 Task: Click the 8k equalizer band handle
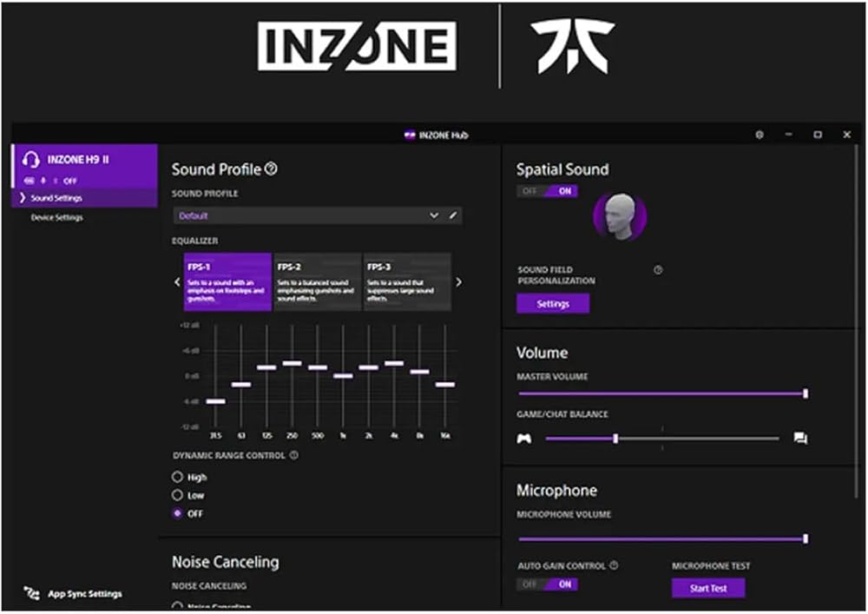pos(419,372)
